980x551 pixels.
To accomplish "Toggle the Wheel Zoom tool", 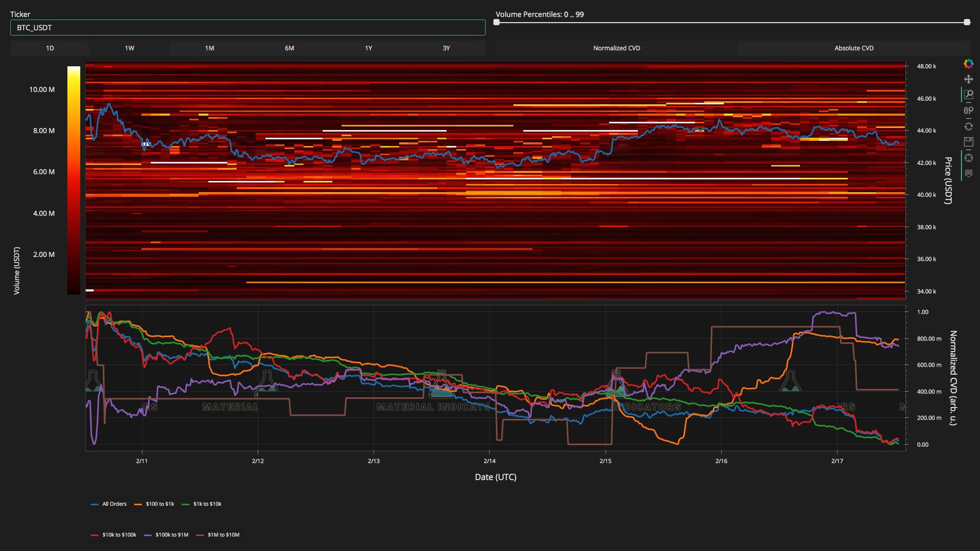I will (968, 111).
